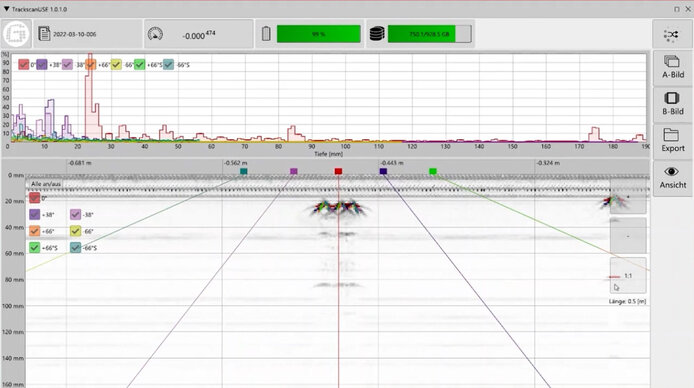The image size is (694, 388).
Task: Toggle the +38° checkbox in the B-scan legend
Action: click(35, 215)
